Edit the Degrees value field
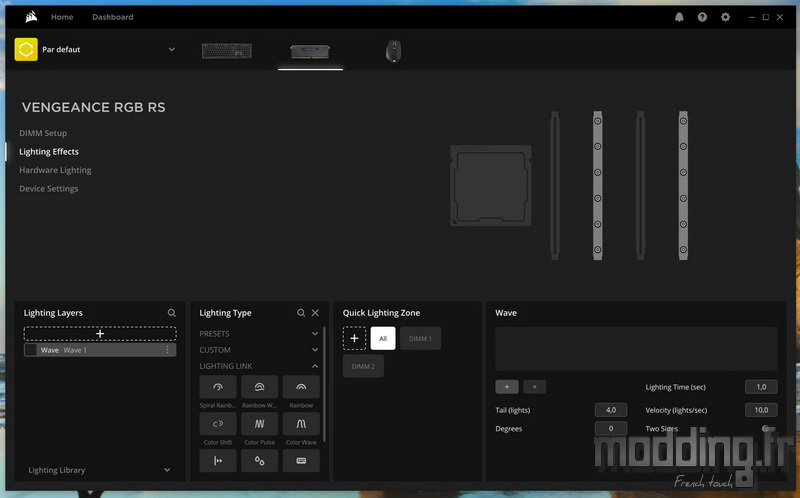800x498 pixels. tap(611, 429)
